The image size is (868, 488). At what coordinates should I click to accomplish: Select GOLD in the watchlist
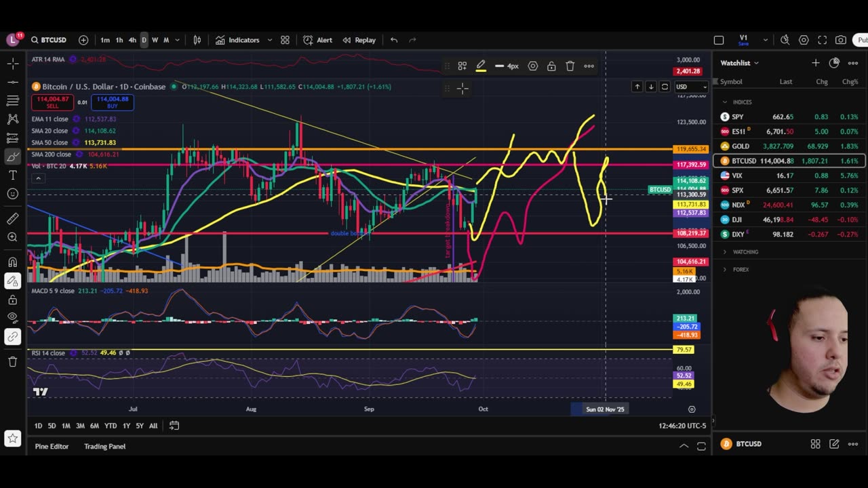coord(790,146)
